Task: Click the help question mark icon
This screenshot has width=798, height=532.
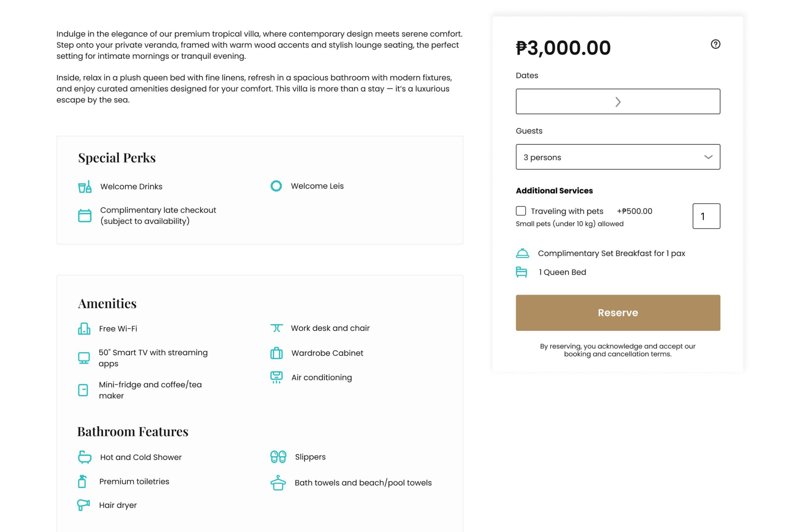Action: [715, 44]
